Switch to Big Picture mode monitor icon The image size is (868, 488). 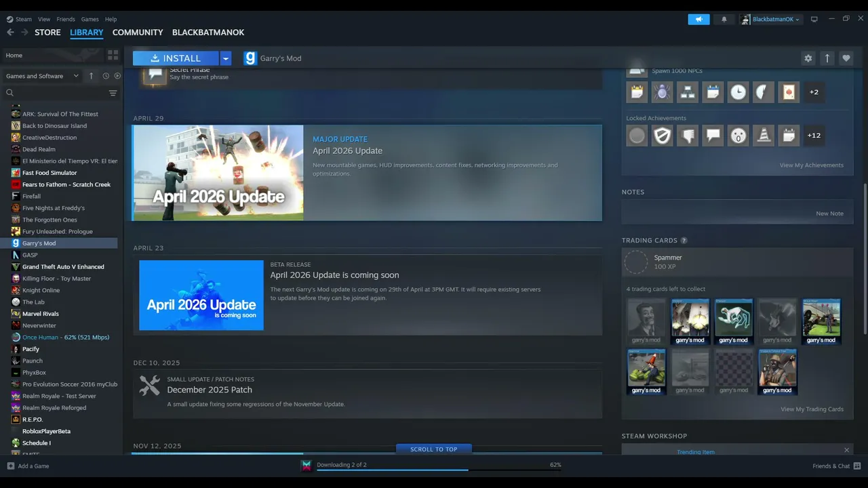(814, 19)
